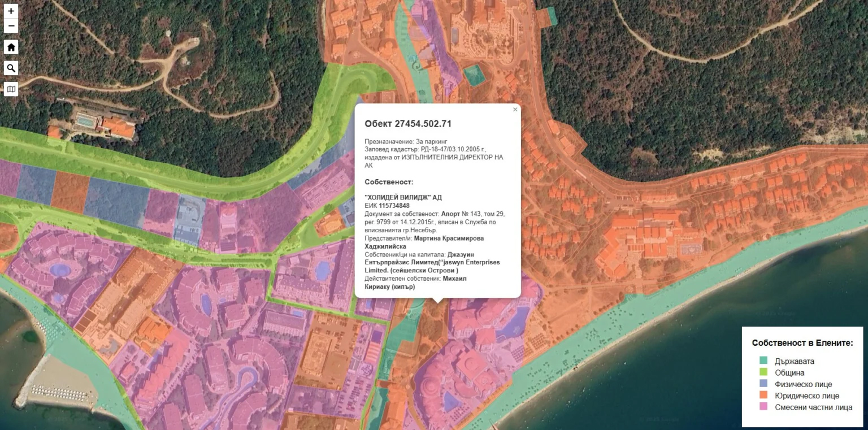Click the popup title Обект 27454.502.71

coord(407,124)
